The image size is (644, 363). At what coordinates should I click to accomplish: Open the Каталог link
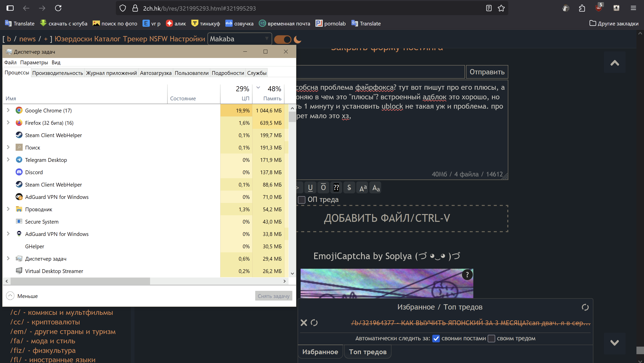(107, 39)
